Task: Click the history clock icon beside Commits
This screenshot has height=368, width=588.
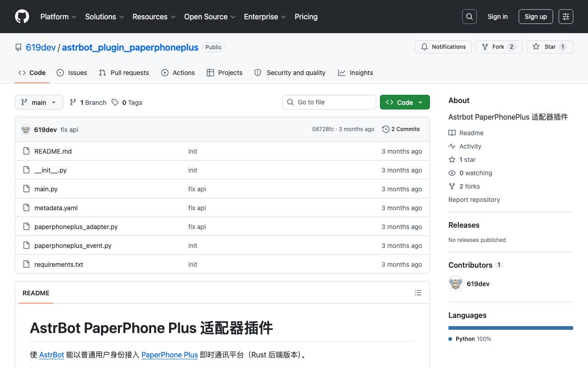Action: click(x=386, y=129)
